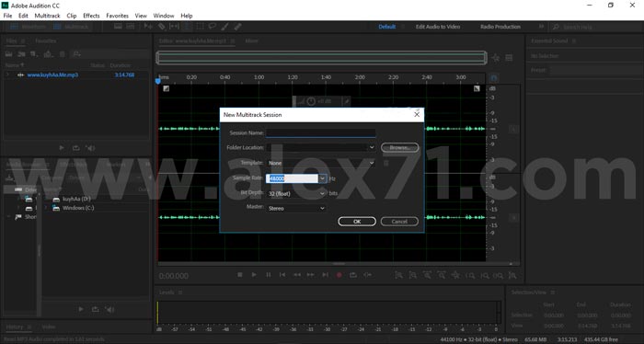Toggle Loop Playback under the Files list
The width and height of the screenshot is (644, 344).
coord(76,148)
